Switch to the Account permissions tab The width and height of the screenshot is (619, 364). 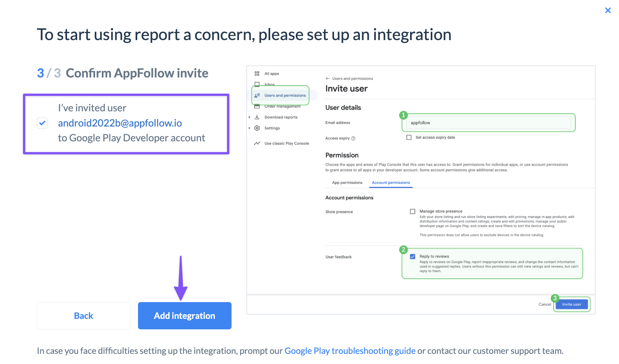[x=391, y=183]
